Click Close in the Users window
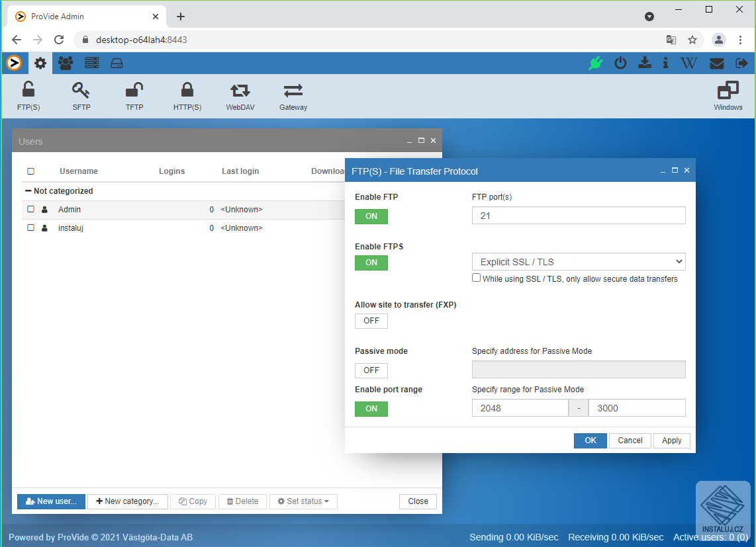The width and height of the screenshot is (756, 547). [418, 501]
